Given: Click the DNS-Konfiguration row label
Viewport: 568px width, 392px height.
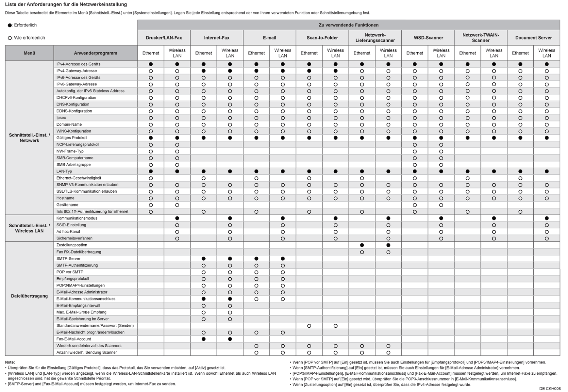Looking at the screenshot, I should [73, 105].
